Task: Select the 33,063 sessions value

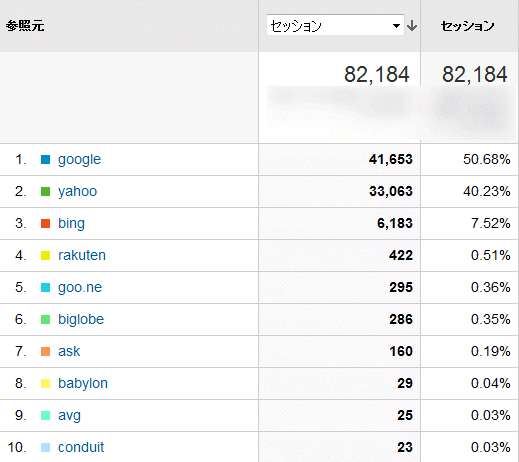Action: click(x=391, y=192)
